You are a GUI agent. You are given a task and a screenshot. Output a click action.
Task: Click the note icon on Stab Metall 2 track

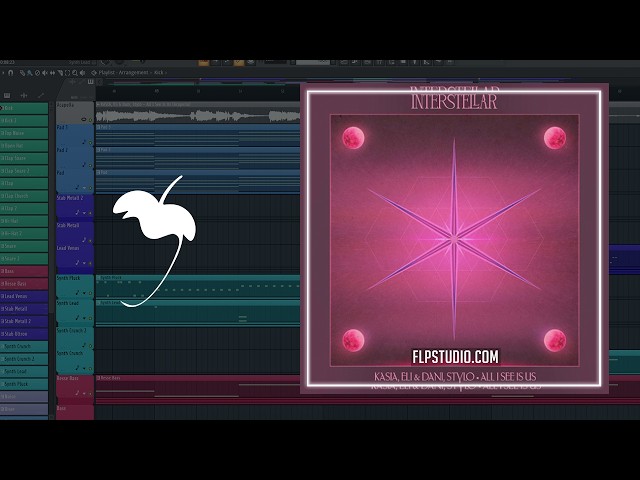click(x=78, y=213)
